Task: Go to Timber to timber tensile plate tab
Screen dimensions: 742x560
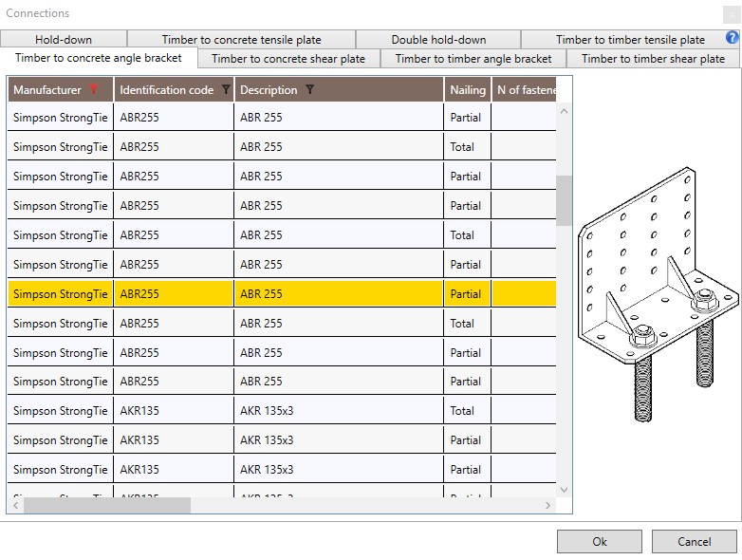Action: pos(630,39)
